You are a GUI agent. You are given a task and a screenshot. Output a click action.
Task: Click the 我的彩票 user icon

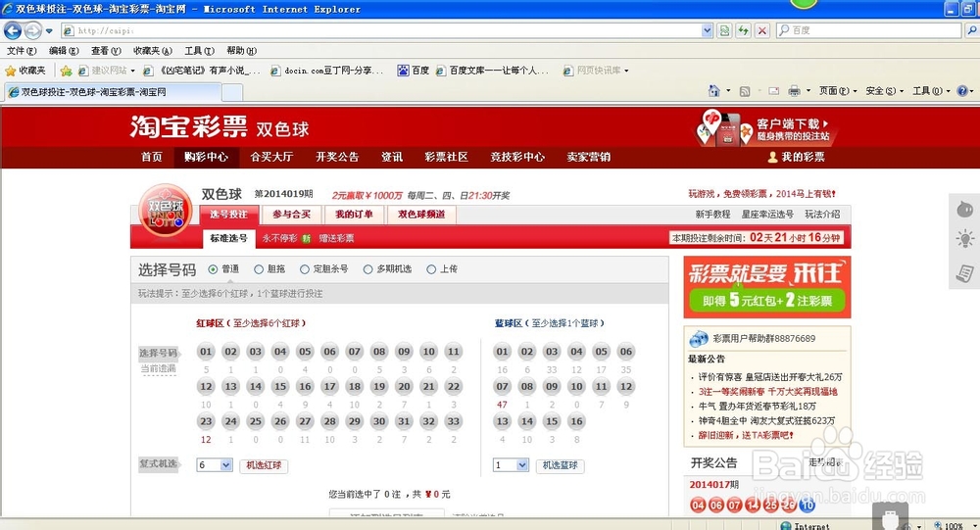click(x=772, y=157)
